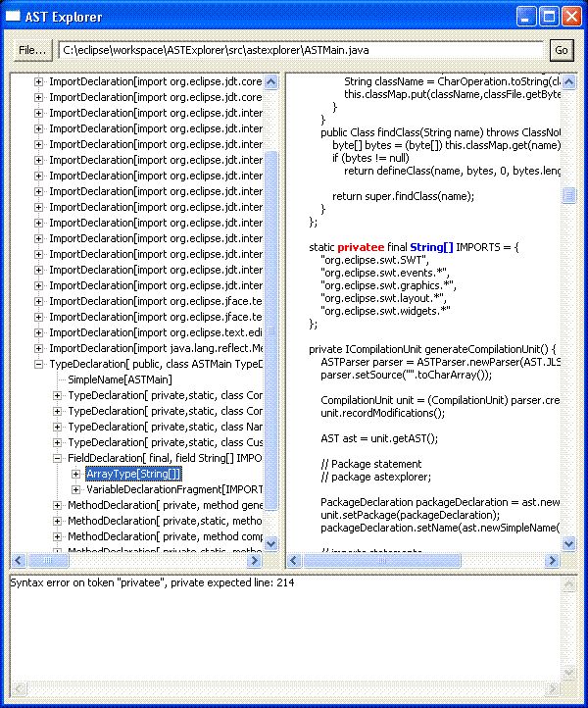The image size is (588, 708).
Task: Click the 'AST ast = unit.getAST();' line
Action: click(x=379, y=438)
